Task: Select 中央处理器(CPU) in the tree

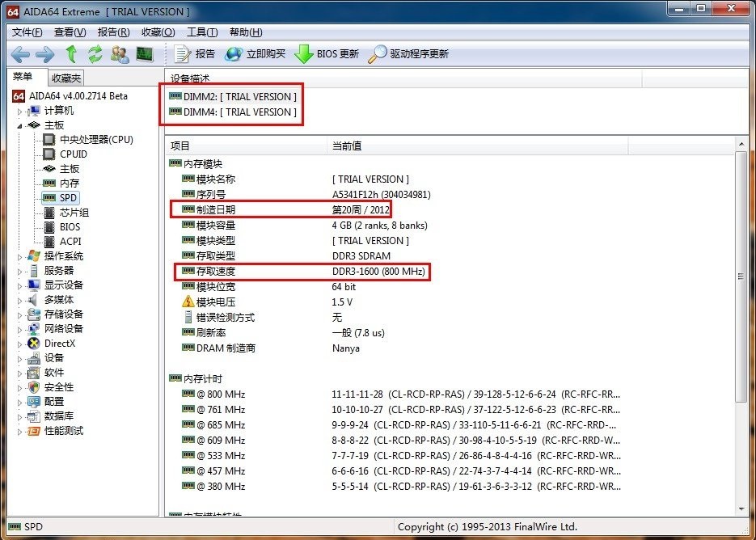Action: pos(96,140)
